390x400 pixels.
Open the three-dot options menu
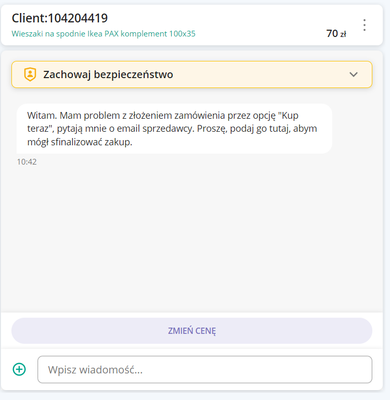(x=364, y=25)
